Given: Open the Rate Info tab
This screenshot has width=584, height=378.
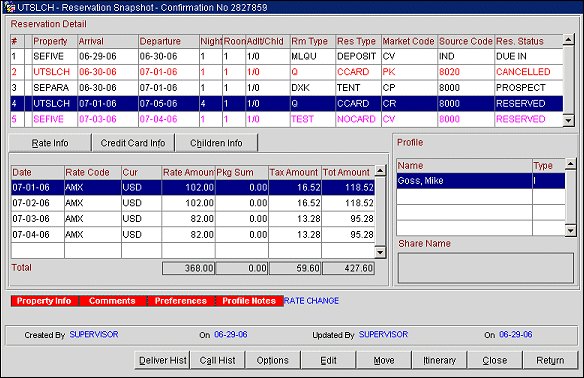Looking at the screenshot, I should point(50,143).
